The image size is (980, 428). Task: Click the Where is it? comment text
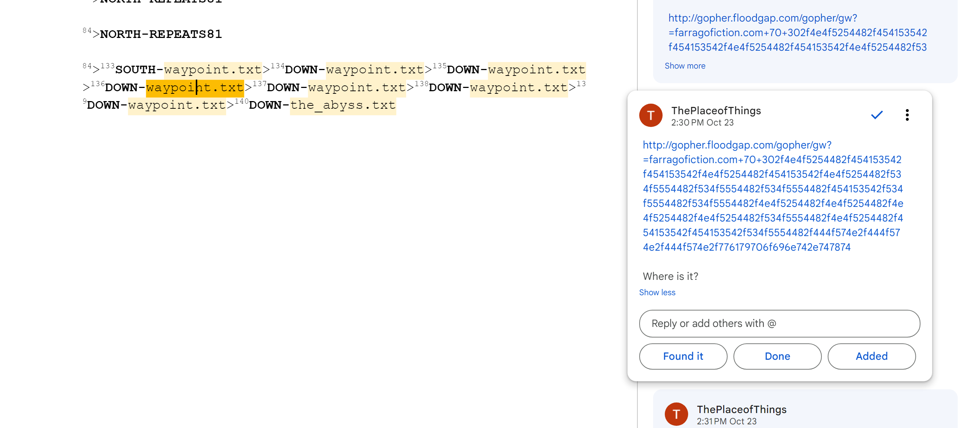click(670, 276)
